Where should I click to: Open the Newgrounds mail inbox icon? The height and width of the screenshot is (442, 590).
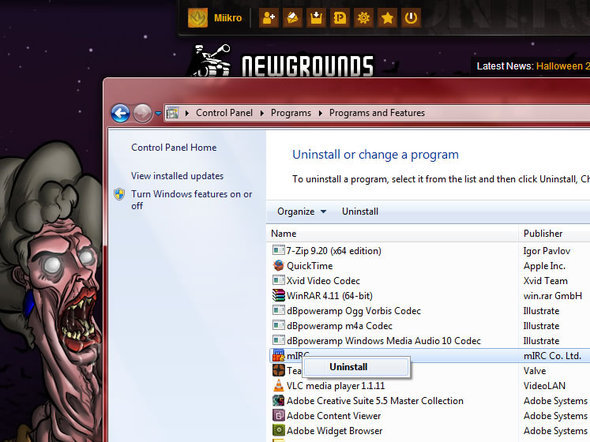292,18
